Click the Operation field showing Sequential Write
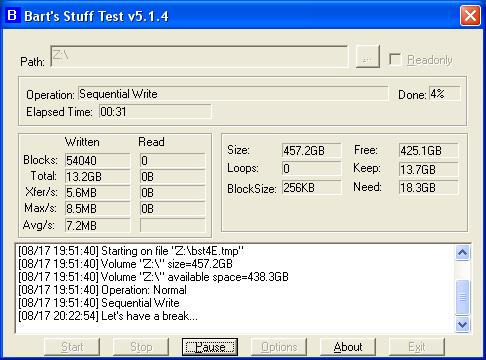This screenshot has height=360, width=486. (233, 94)
